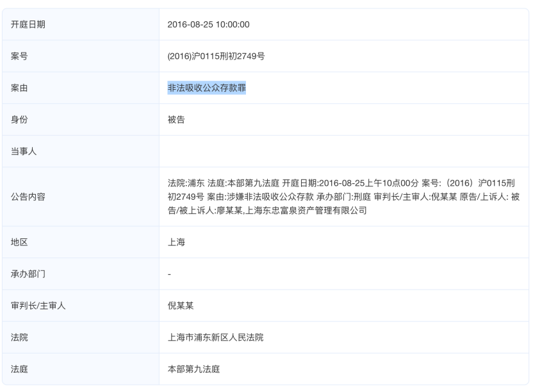Click the 当事人 row label

pos(24,151)
